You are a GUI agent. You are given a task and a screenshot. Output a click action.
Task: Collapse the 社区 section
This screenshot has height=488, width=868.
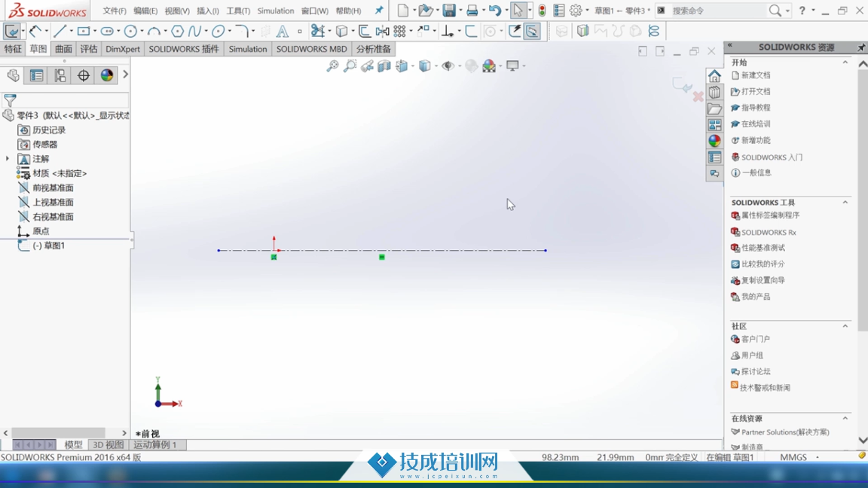(x=845, y=326)
